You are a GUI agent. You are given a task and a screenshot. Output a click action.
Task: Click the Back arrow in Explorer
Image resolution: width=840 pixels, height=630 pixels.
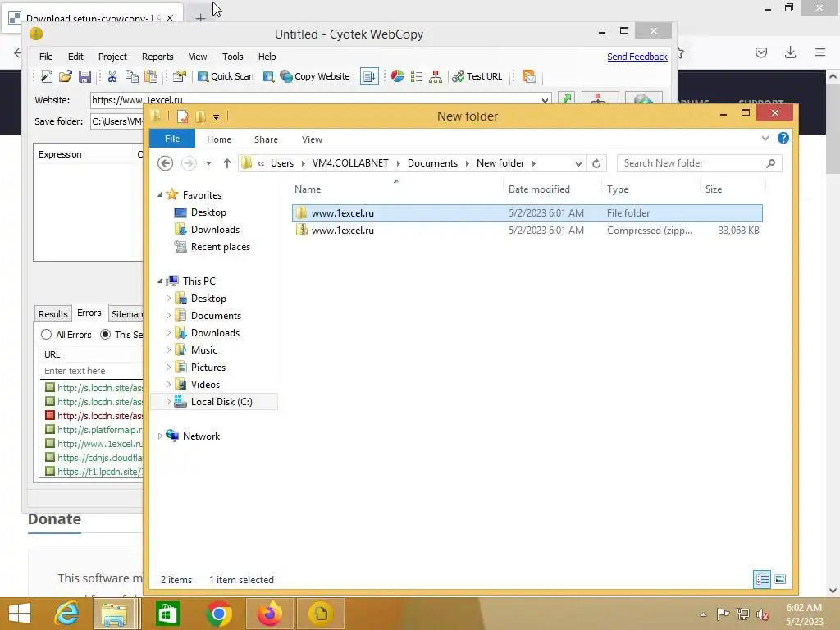click(166, 163)
